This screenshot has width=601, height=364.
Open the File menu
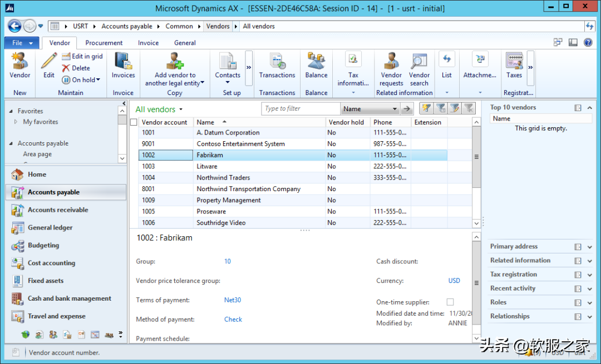[22, 43]
